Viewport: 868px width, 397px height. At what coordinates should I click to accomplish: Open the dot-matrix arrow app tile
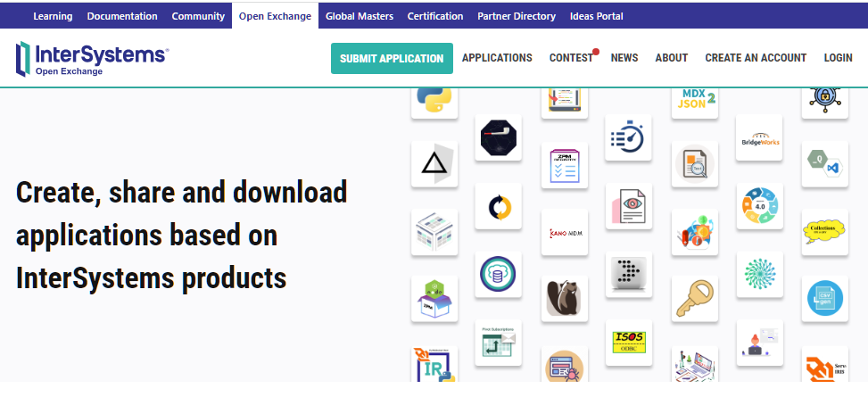click(x=628, y=274)
